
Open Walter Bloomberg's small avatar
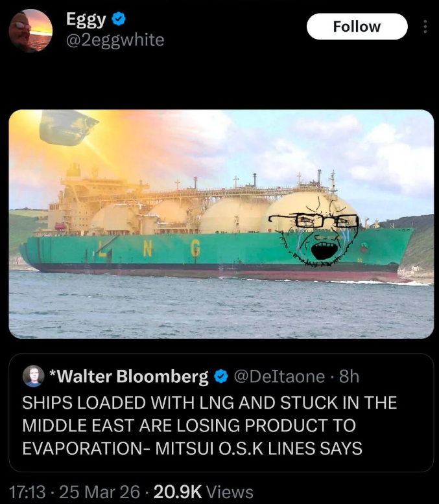pos(34,376)
